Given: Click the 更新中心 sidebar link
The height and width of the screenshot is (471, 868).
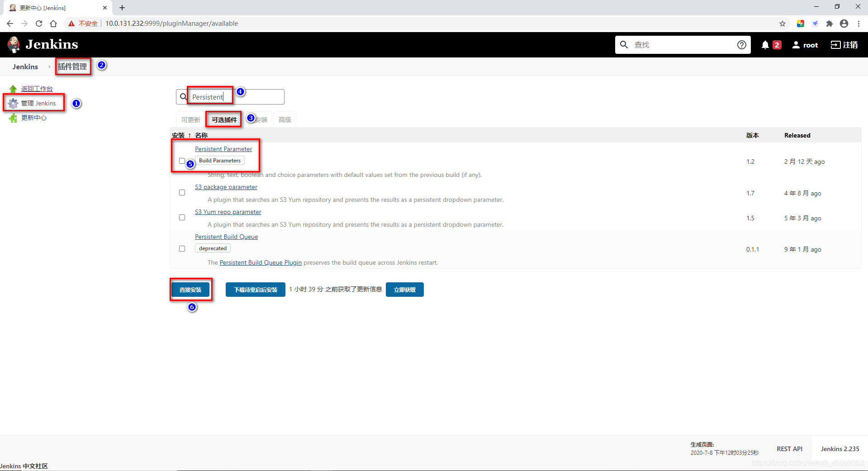Looking at the screenshot, I should click(34, 118).
